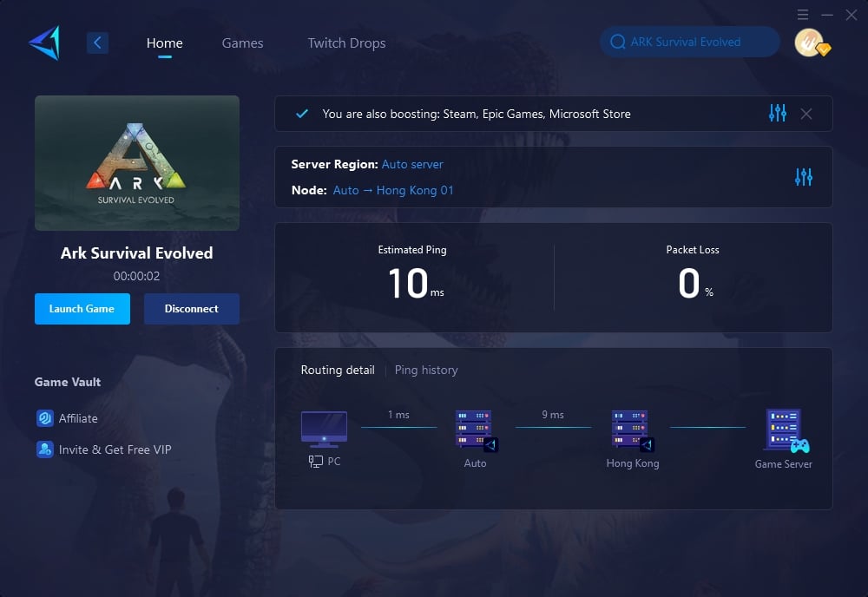Open the Twitch Drops tab
Viewport: 868px width, 597px height.
[x=346, y=43]
